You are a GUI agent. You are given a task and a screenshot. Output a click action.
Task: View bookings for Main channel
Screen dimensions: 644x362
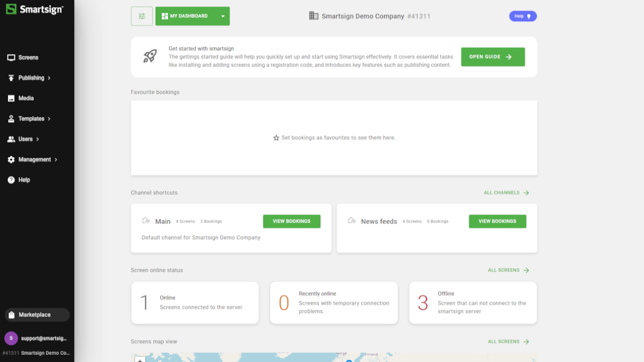pos(292,221)
